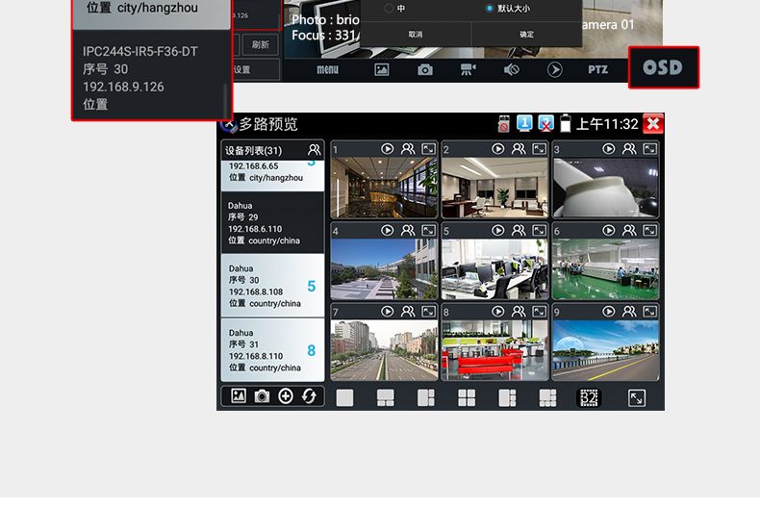The image size is (760, 532).
Task: Switch to single-window layout
Action: point(344,397)
